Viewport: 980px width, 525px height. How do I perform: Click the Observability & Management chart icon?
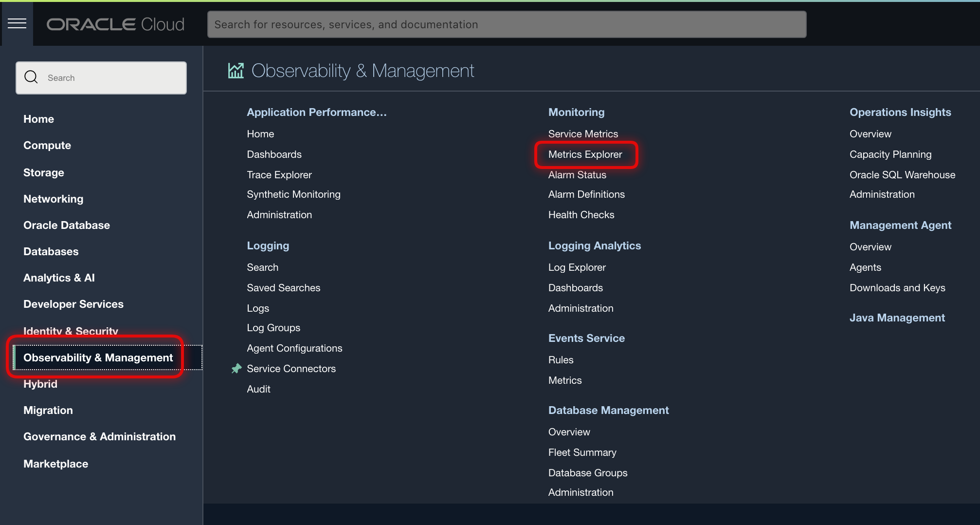pyautogui.click(x=236, y=70)
